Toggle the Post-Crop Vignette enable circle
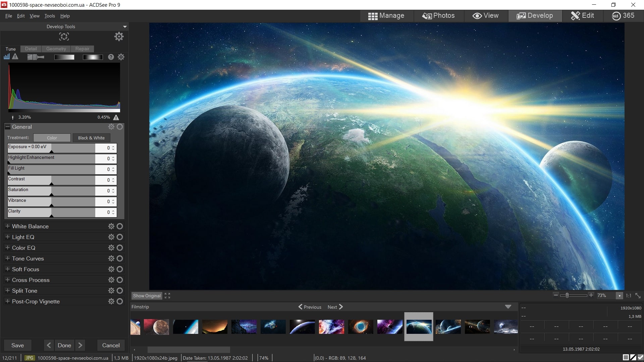 pyautogui.click(x=120, y=301)
